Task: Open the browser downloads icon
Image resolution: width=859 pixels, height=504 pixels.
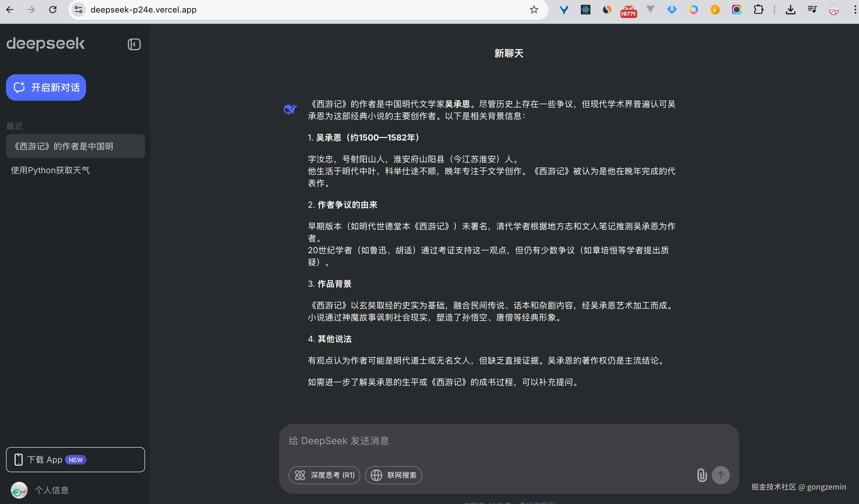Action: click(x=790, y=10)
